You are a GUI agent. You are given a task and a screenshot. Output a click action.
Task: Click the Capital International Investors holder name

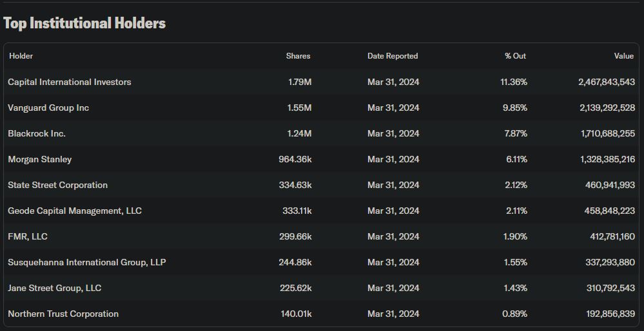[69, 82]
